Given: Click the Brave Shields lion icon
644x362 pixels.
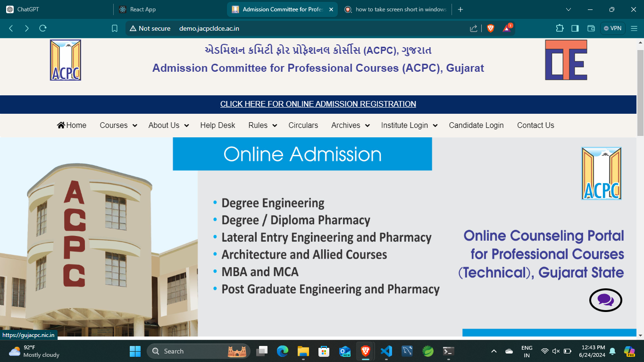Looking at the screenshot, I should [490, 28].
